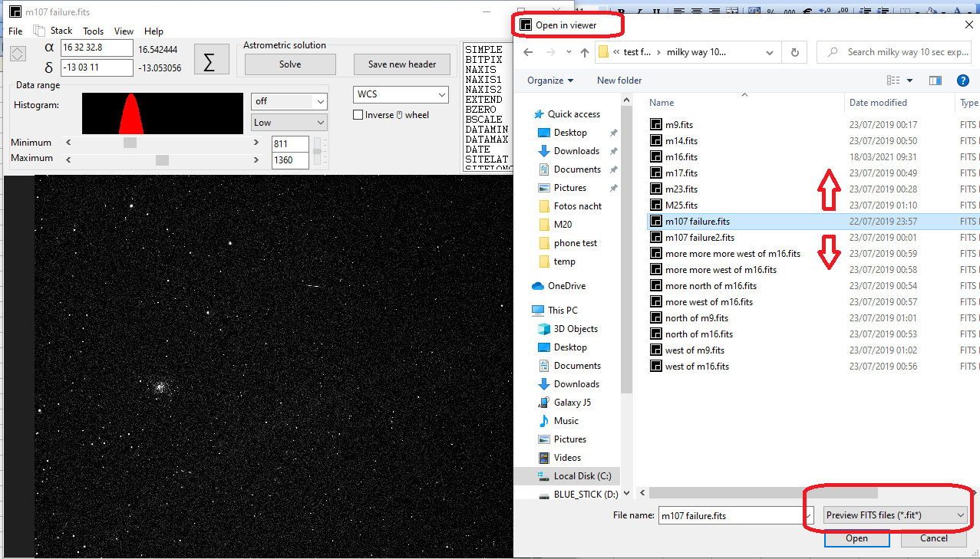Click the right ascension input field
This screenshot has width=980, height=559.
(97, 48)
